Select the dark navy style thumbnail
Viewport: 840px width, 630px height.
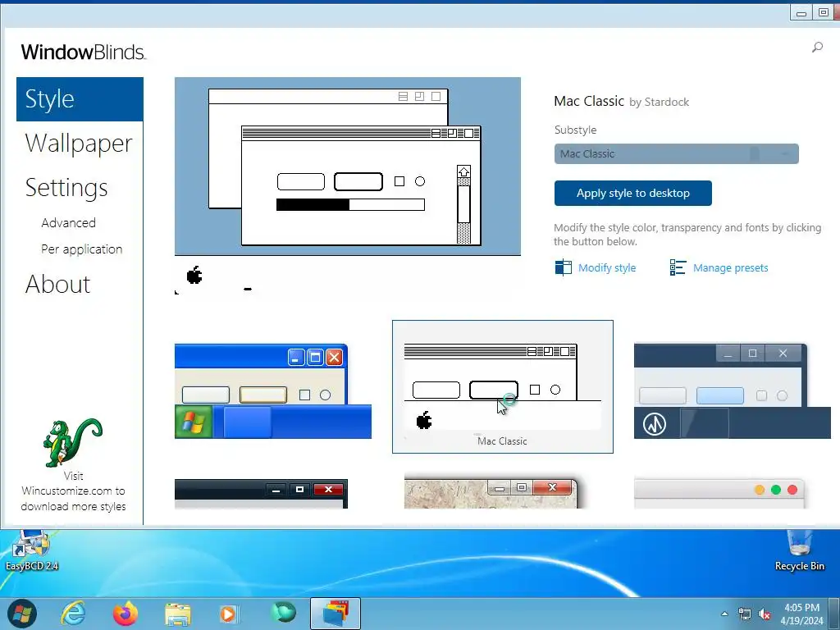click(x=732, y=391)
